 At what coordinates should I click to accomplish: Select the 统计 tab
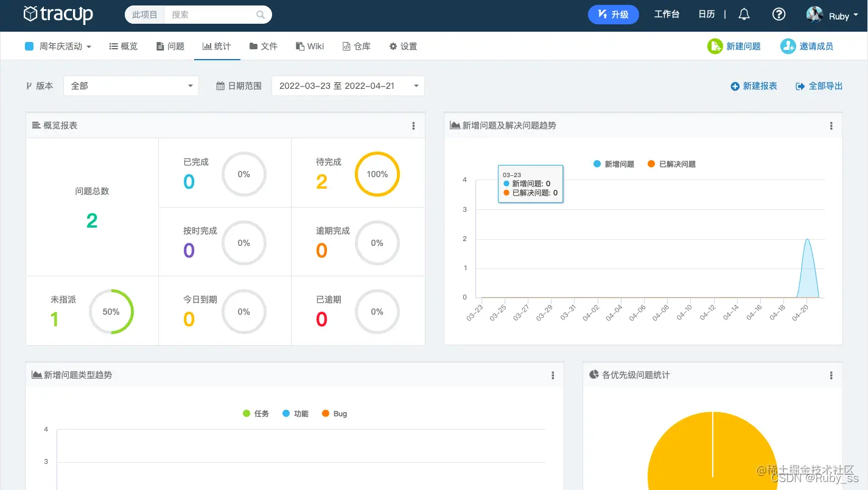coord(217,46)
